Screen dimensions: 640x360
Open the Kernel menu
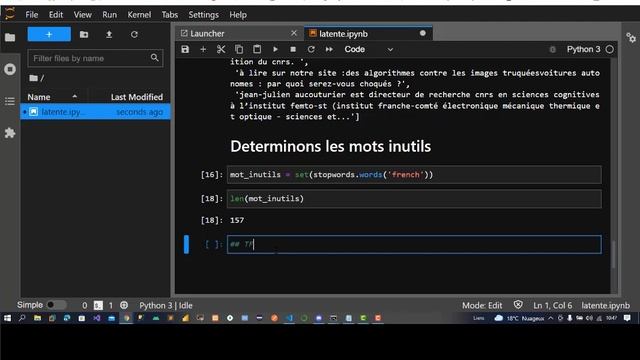click(x=139, y=15)
